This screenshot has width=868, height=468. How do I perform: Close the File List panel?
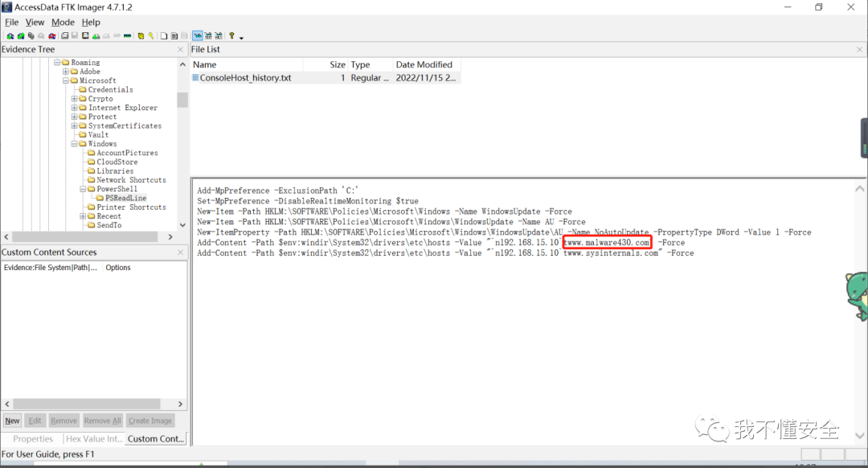point(860,49)
